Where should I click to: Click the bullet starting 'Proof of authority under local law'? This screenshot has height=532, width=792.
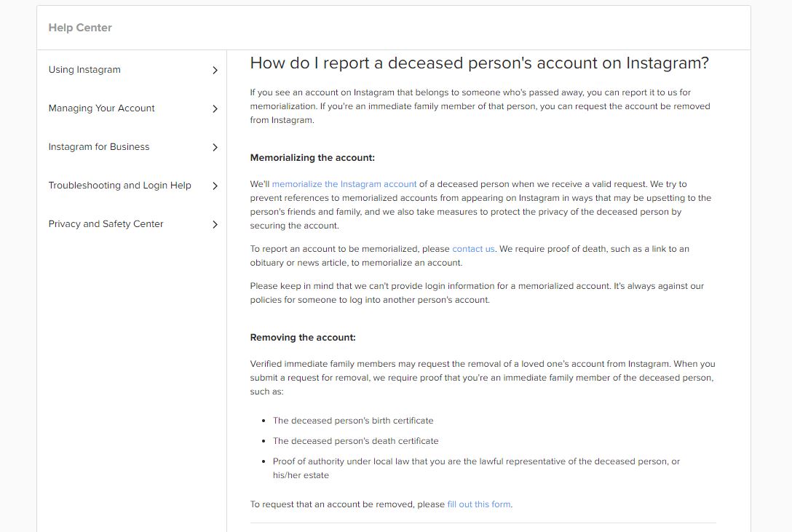click(476, 468)
